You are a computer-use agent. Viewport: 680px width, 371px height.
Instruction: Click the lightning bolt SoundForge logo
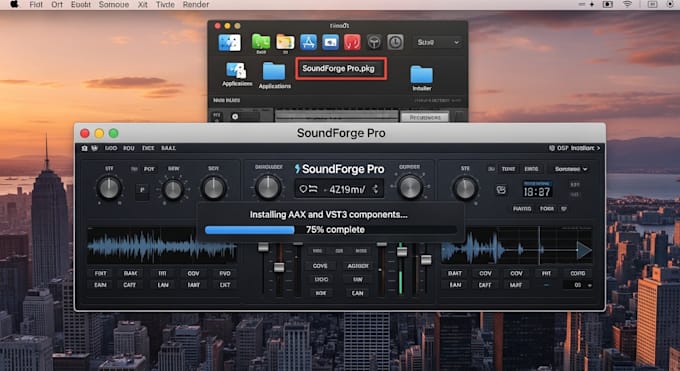tap(298, 169)
